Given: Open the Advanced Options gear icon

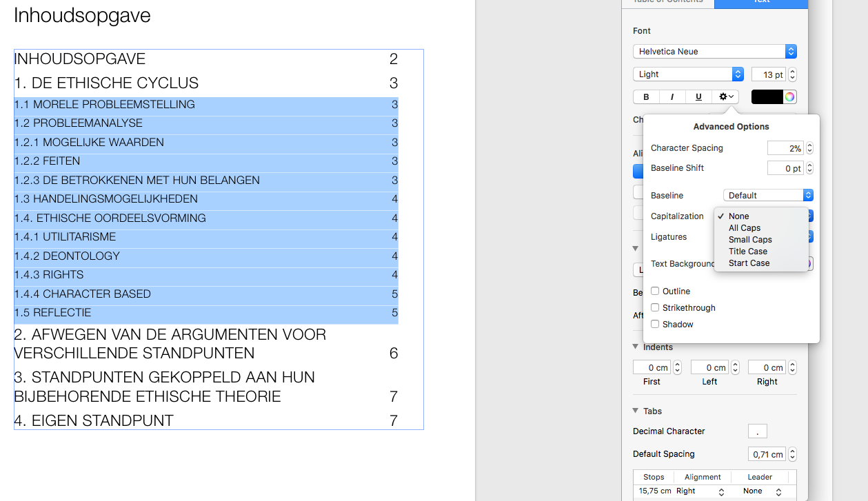Looking at the screenshot, I should 724,96.
